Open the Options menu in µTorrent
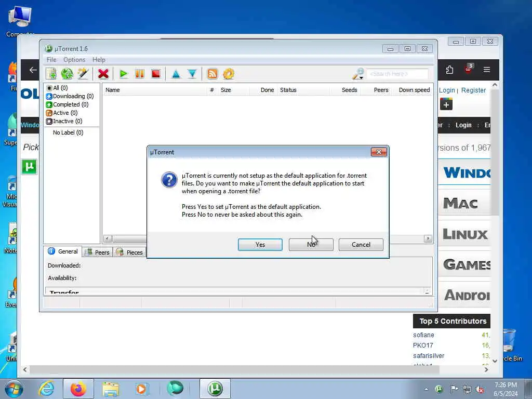 [x=74, y=60]
